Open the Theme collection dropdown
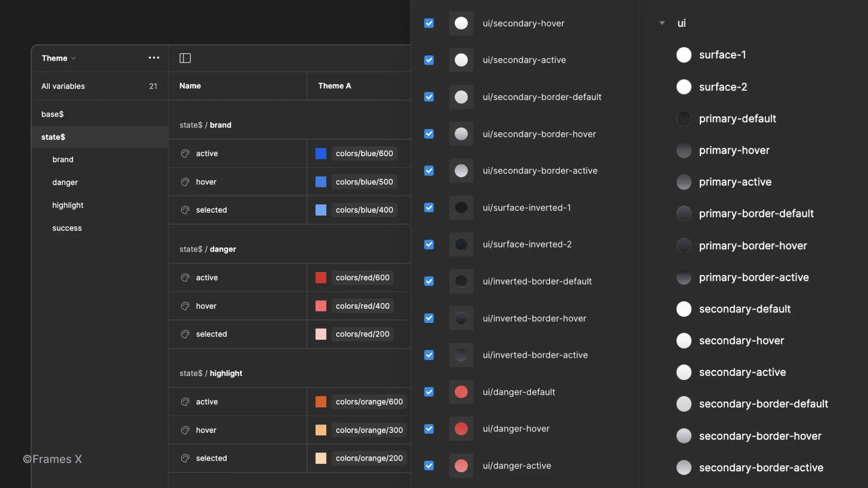Image resolution: width=868 pixels, height=488 pixels. point(59,58)
